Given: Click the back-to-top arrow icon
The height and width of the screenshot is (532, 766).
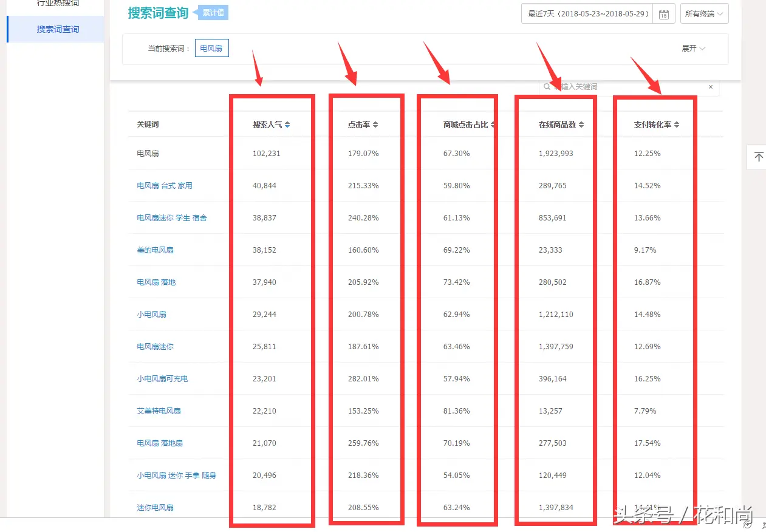Looking at the screenshot, I should pyautogui.click(x=758, y=157).
